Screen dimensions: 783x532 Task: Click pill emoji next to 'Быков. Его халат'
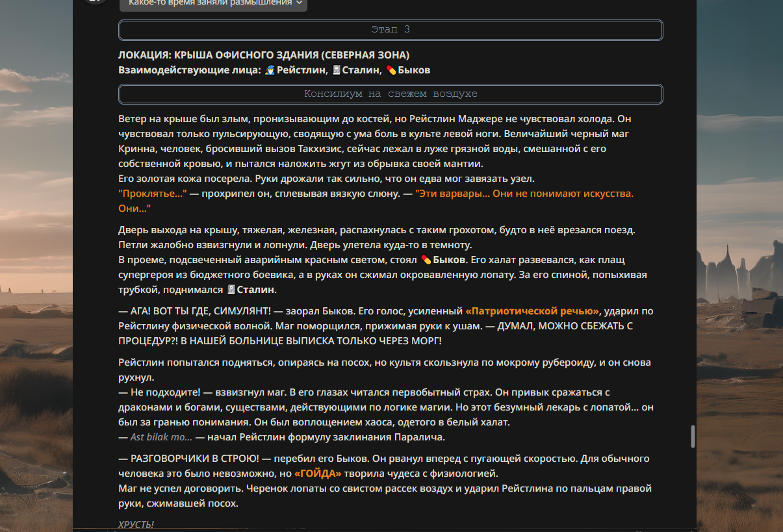point(426,260)
